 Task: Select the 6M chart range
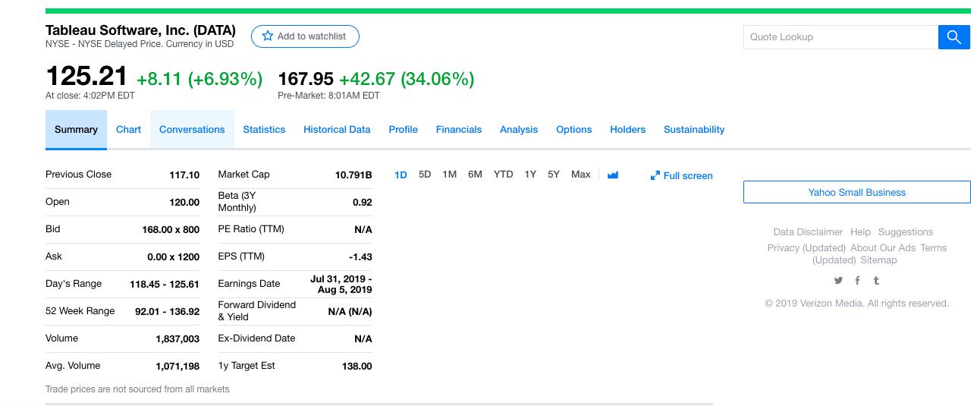[475, 175]
